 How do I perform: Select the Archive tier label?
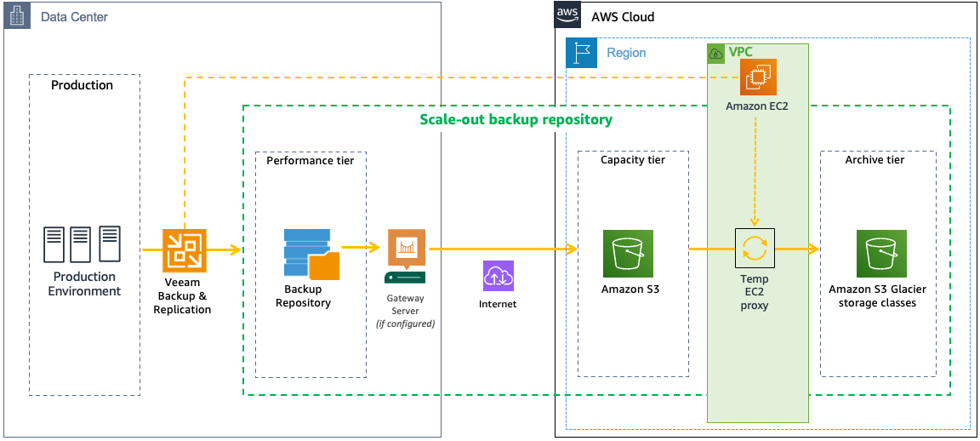click(x=875, y=160)
